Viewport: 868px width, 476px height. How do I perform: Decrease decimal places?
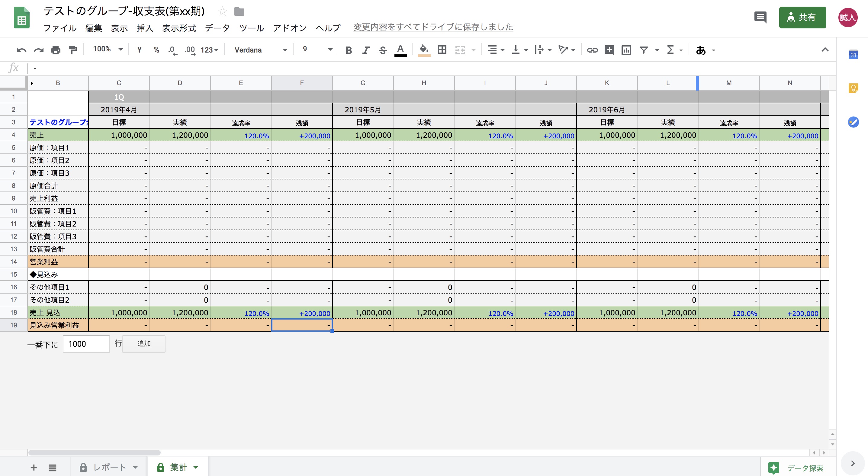pyautogui.click(x=172, y=50)
